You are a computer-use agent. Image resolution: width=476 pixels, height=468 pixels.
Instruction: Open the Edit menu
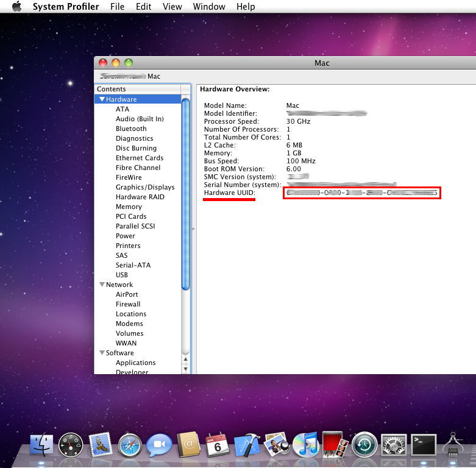pos(143,6)
